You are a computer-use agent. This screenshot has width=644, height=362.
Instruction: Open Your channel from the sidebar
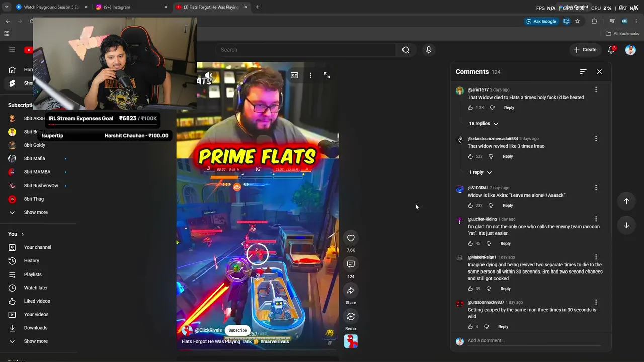37,247
